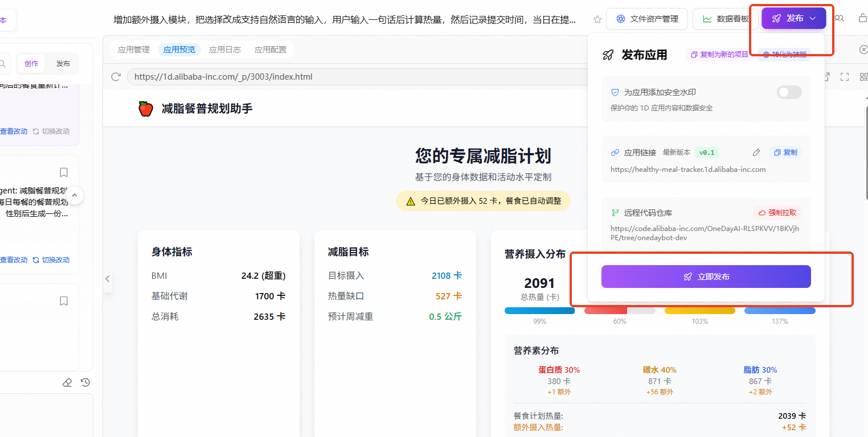
Task: Click the git branch icon beside 远程代码仓库
Action: coord(615,213)
